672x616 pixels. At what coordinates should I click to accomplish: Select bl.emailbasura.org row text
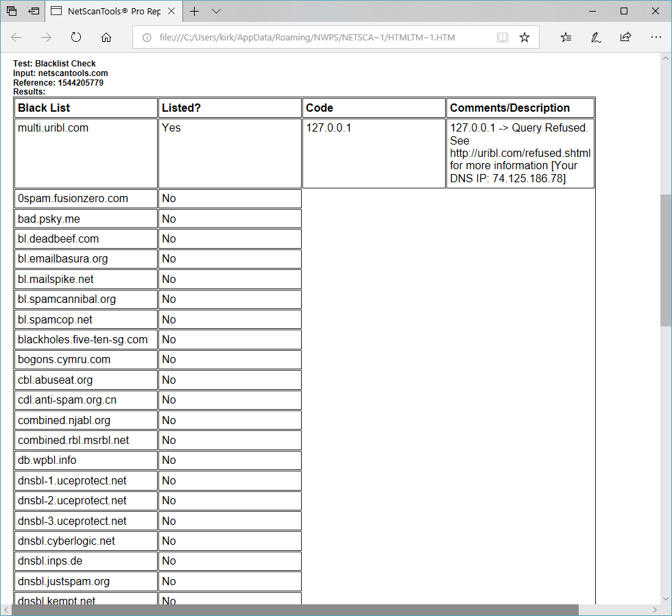(x=62, y=259)
